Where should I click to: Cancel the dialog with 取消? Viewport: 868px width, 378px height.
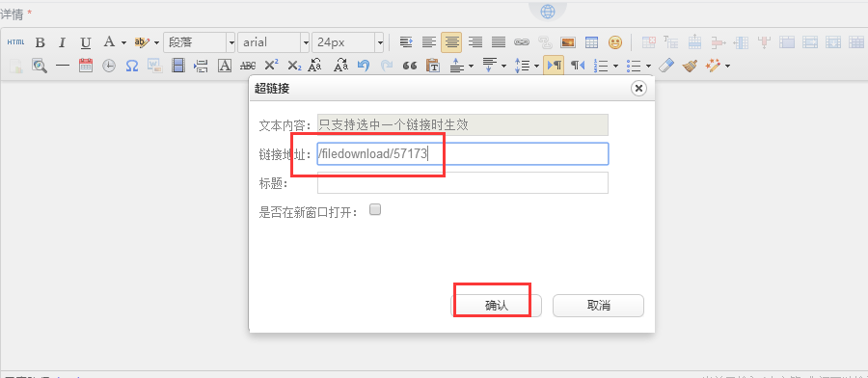[598, 306]
